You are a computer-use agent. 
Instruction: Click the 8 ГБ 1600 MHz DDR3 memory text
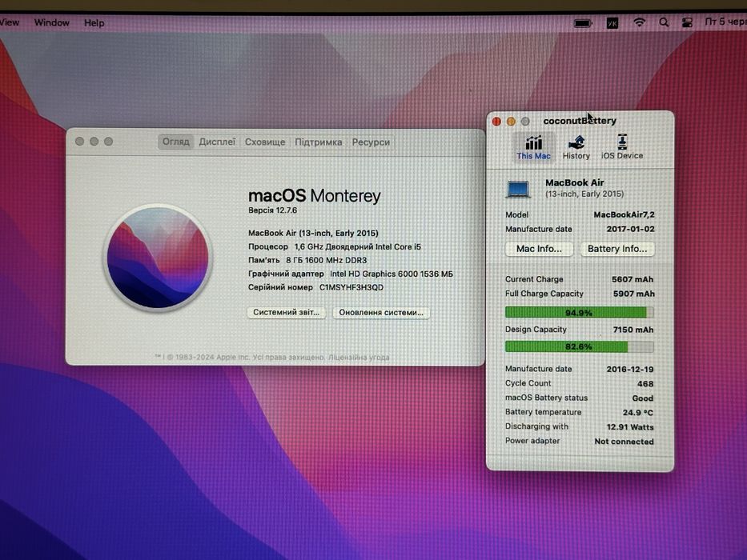[x=327, y=260]
